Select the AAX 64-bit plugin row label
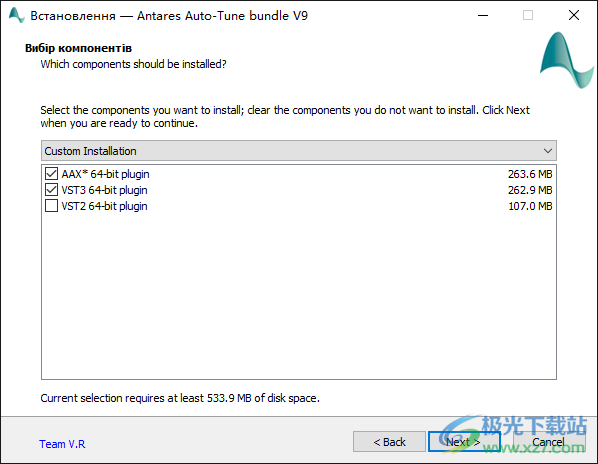Viewport: 598px width, 464px height. pyautogui.click(x=105, y=174)
